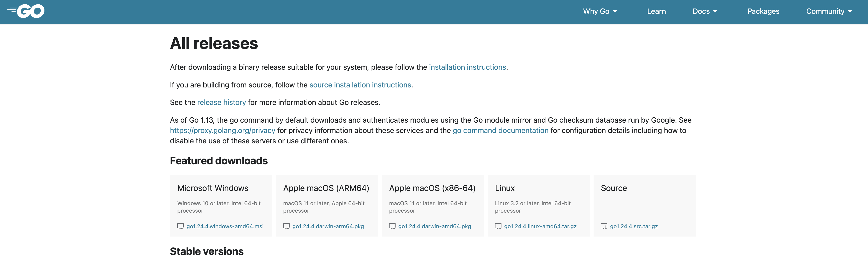Image resolution: width=868 pixels, height=260 pixels.
Task: Go to Packages page
Action: pos(763,12)
